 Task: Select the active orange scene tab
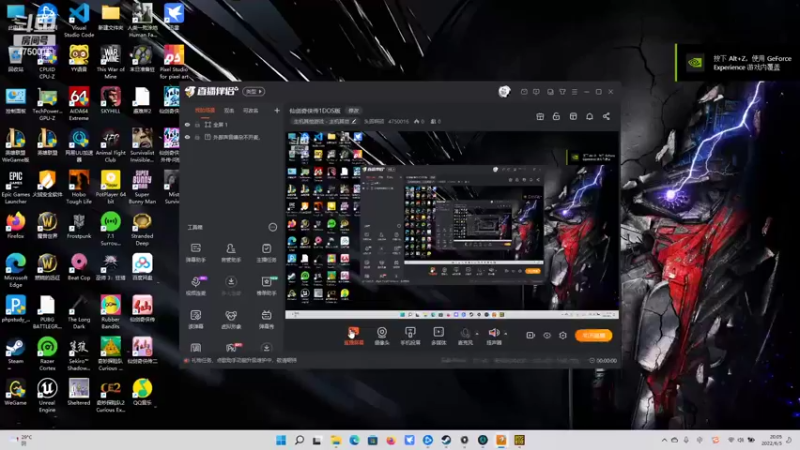coord(205,110)
